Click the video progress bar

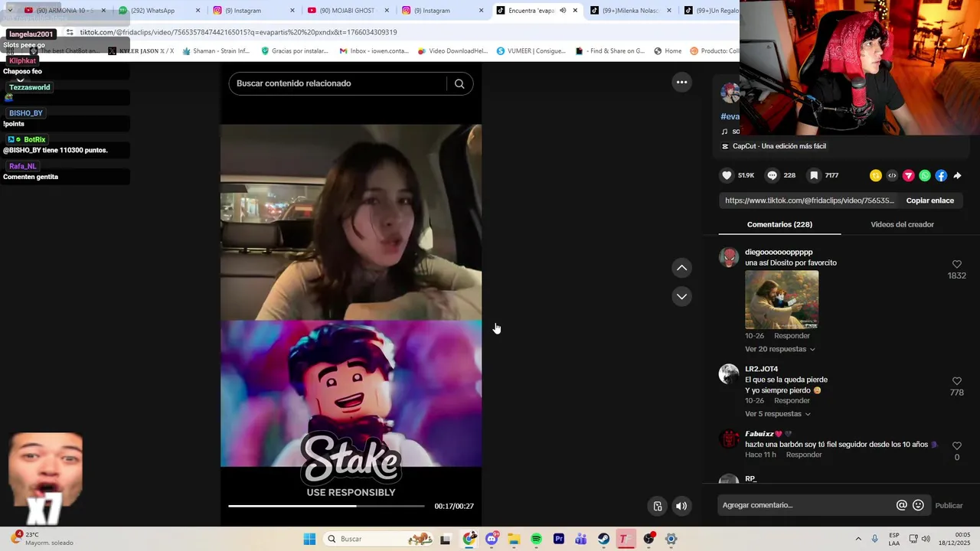tap(326, 506)
